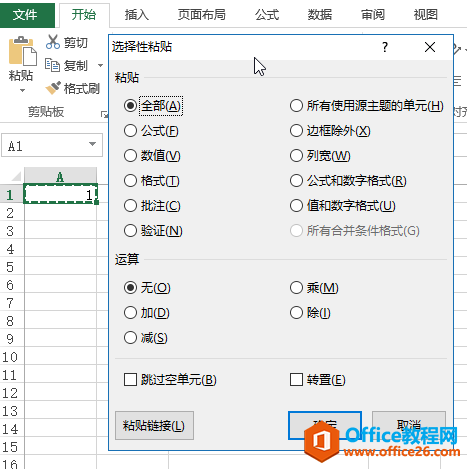Viewport: 467px width, 469px height.
Task: Click the Format Painter brush icon
Action: click(53, 88)
